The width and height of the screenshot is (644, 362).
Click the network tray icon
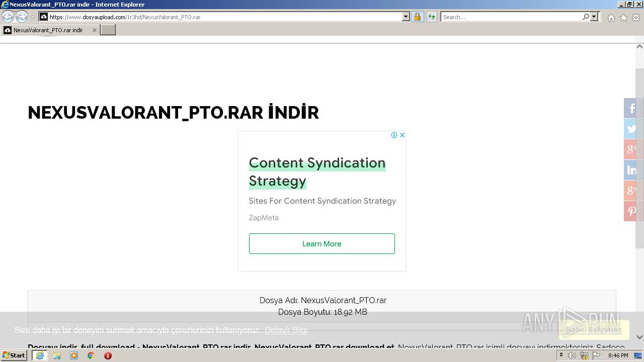click(x=584, y=355)
